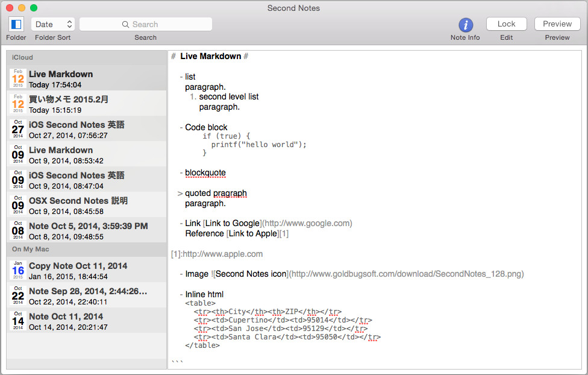
Task: Open Note Sep 28, 2014, 2:44:26…
Action: point(86,295)
